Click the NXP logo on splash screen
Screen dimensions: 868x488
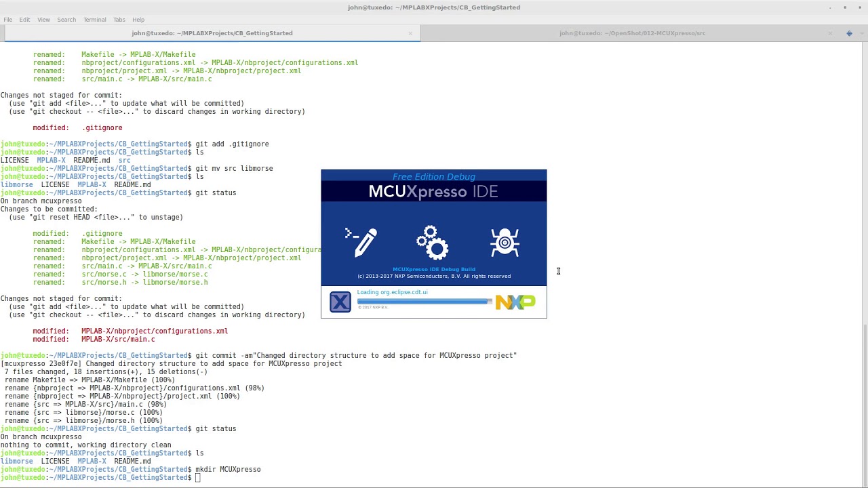pos(515,302)
